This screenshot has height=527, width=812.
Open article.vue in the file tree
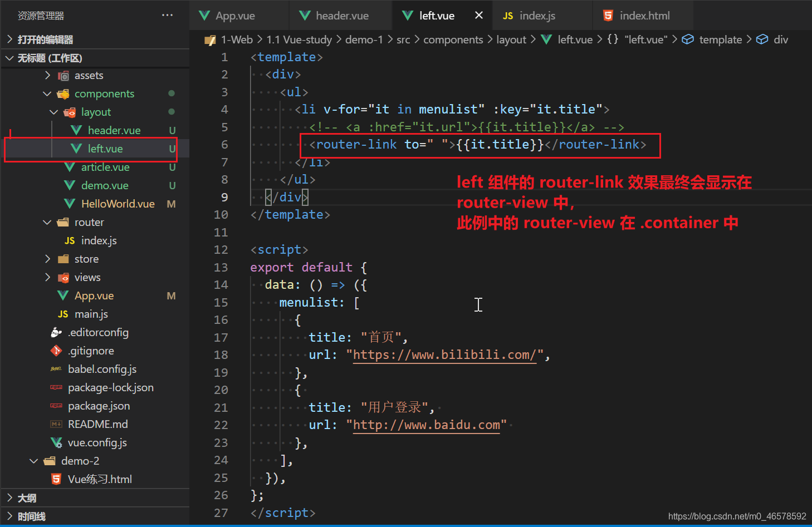point(105,167)
